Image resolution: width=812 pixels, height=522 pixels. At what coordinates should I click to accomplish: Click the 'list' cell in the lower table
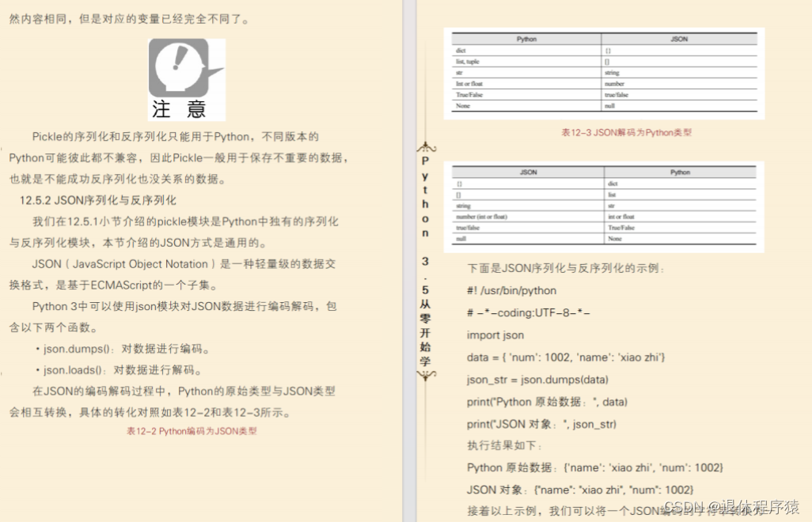612,195
